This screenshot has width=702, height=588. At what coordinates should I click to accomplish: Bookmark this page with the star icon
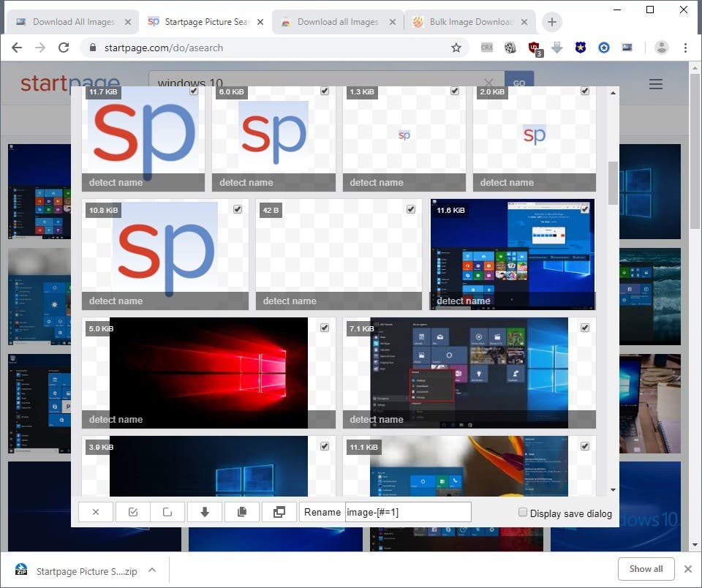click(x=456, y=48)
